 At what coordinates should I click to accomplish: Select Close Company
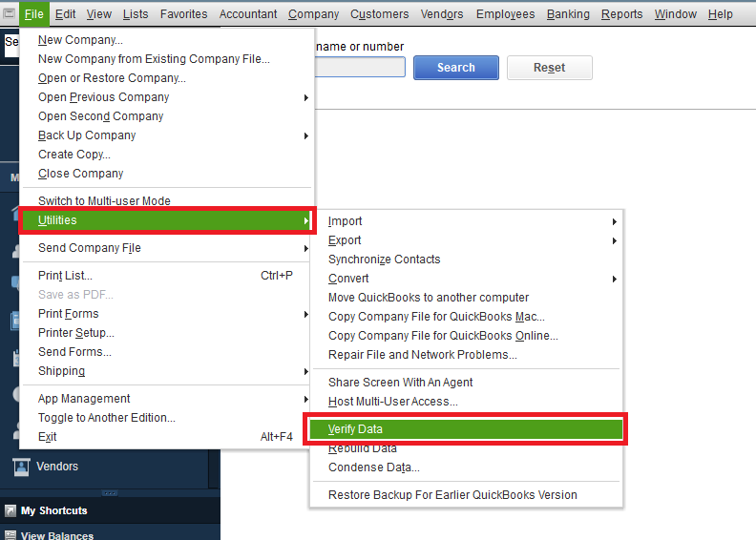click(167, 174)
